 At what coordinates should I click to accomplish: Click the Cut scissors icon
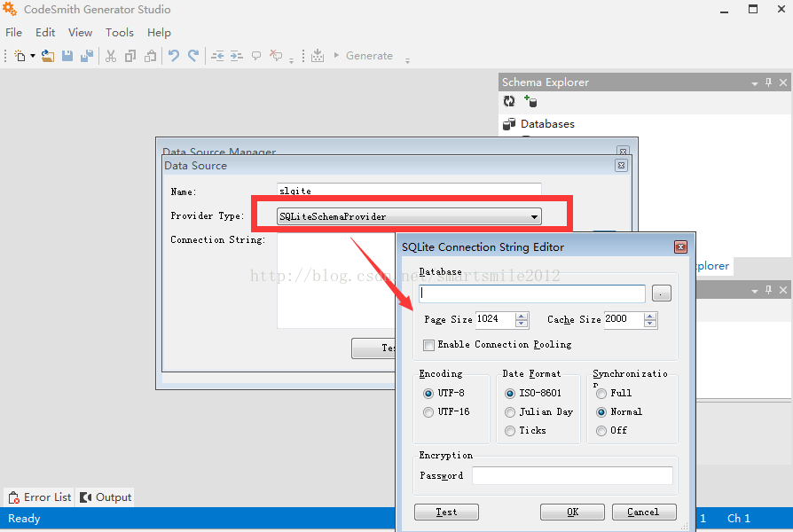[111, 56]
